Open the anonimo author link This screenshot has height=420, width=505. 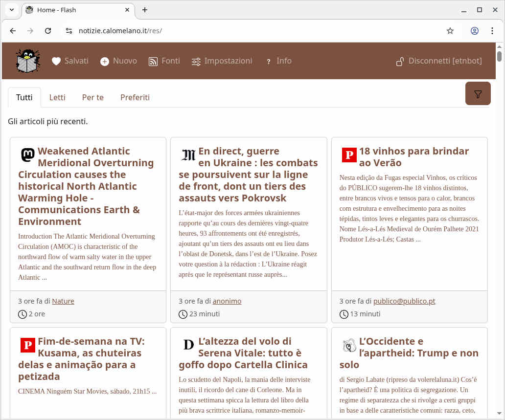coord(227,301)
